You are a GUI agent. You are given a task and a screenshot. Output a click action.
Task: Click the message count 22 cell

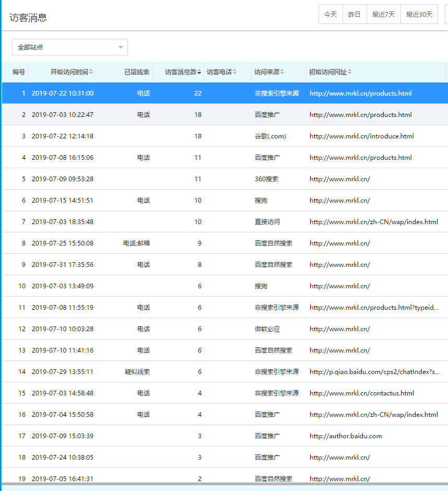pos(198,93)
